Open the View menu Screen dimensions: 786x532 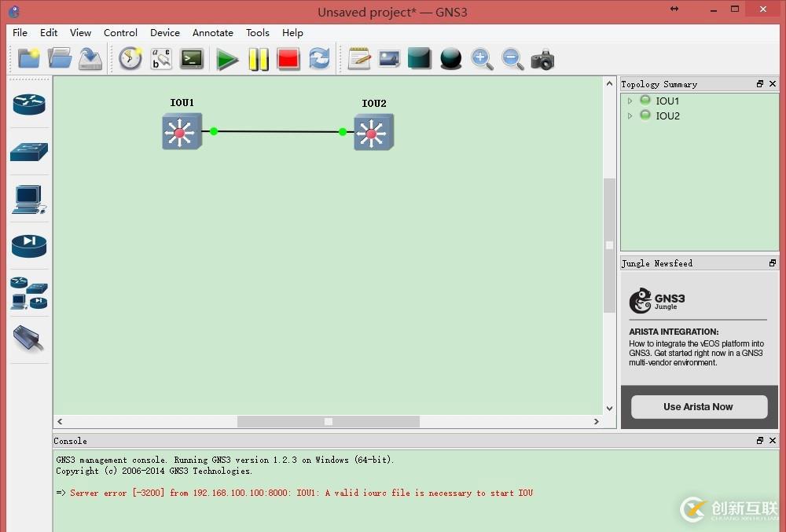coord(81,32)
